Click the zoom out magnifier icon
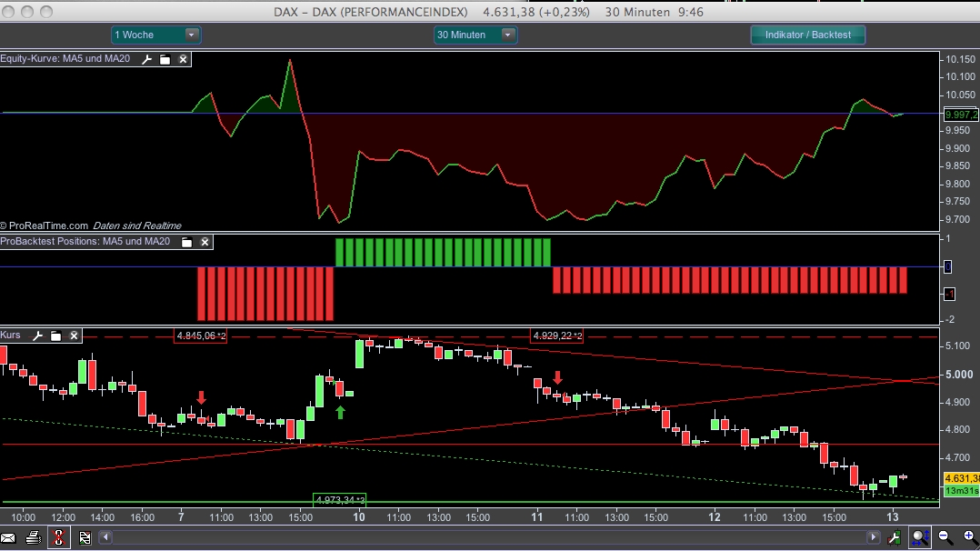Viewport: 980px width, 551px height. tap(945, 537)
